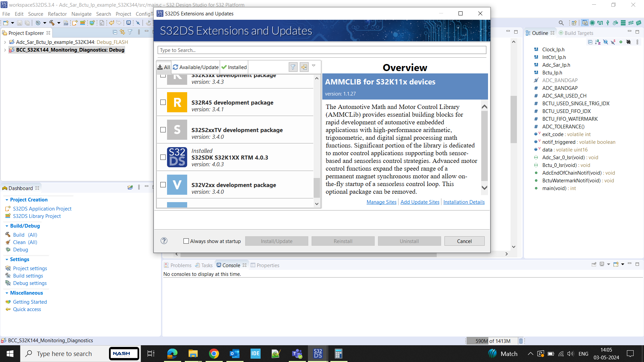This screenshot has height=362, width=644.
Task: Enable Always show at startup
Action: pyautogui.click(x=186, y=241)
